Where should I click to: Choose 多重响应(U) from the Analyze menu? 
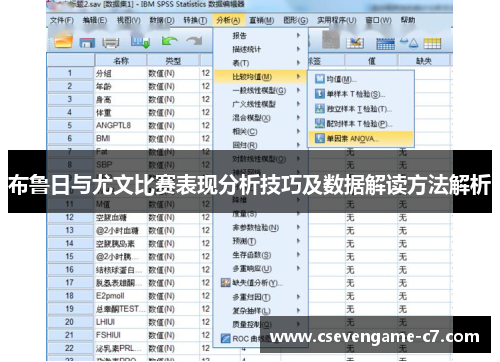[260, 269]
